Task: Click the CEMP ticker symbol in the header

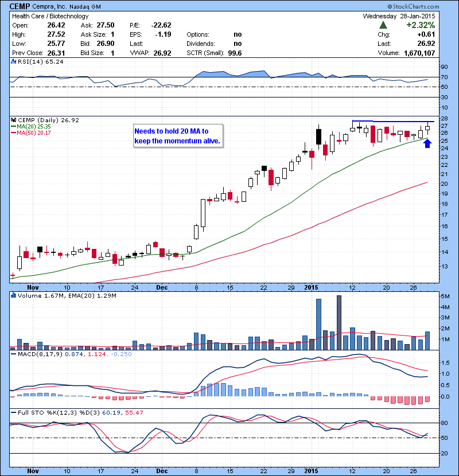Action: (x=20, y=6)
